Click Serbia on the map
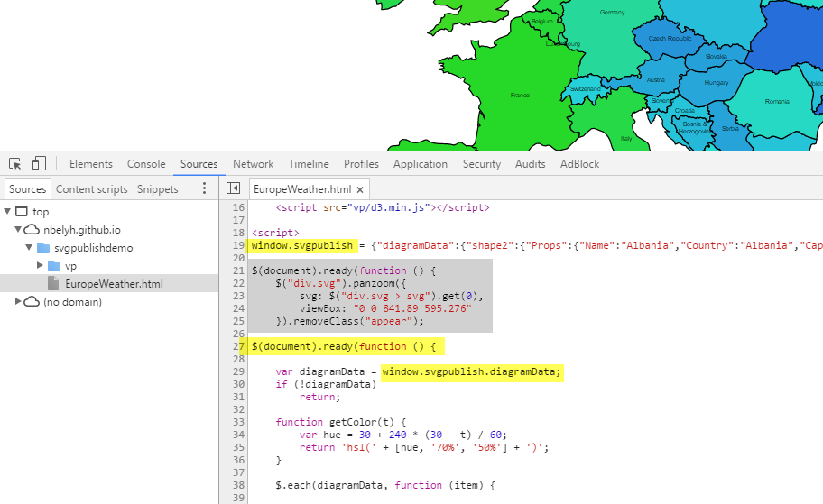 tap(730, 128)
